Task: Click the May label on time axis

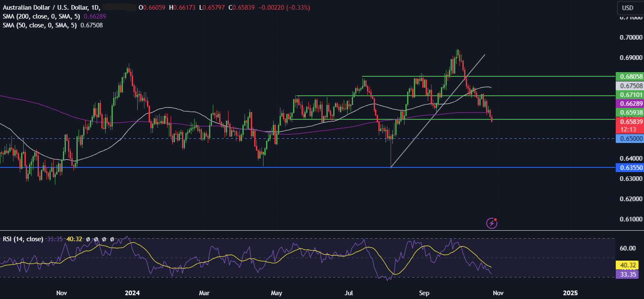Action: (x=277, y=293)
